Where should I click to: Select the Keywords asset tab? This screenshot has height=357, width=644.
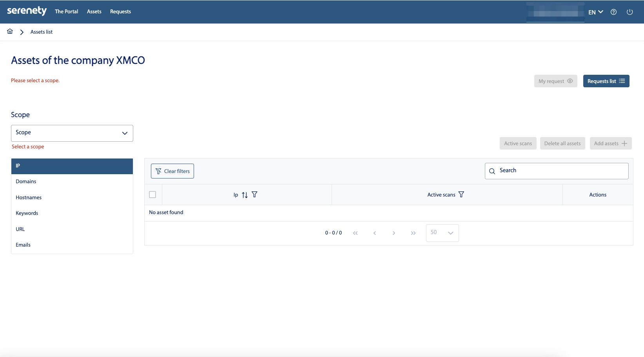pyautogui.click(x=27, y=213)
